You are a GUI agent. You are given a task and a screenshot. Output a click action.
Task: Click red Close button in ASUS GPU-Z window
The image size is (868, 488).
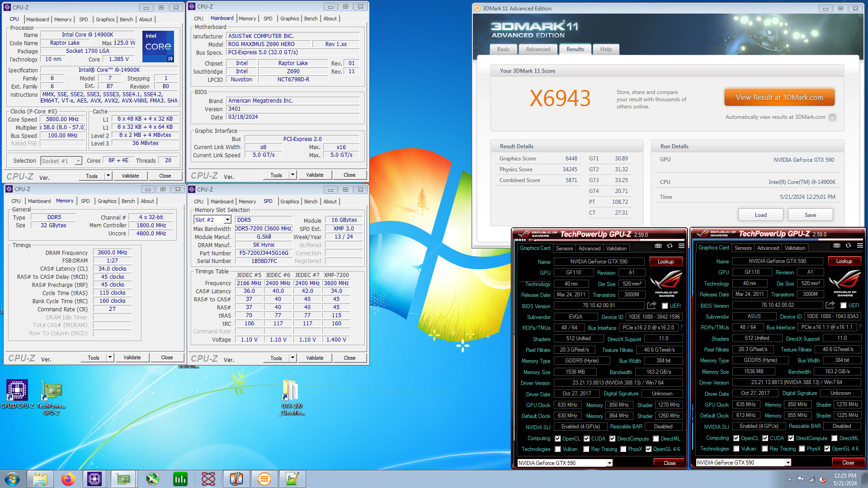coord(848,463)
